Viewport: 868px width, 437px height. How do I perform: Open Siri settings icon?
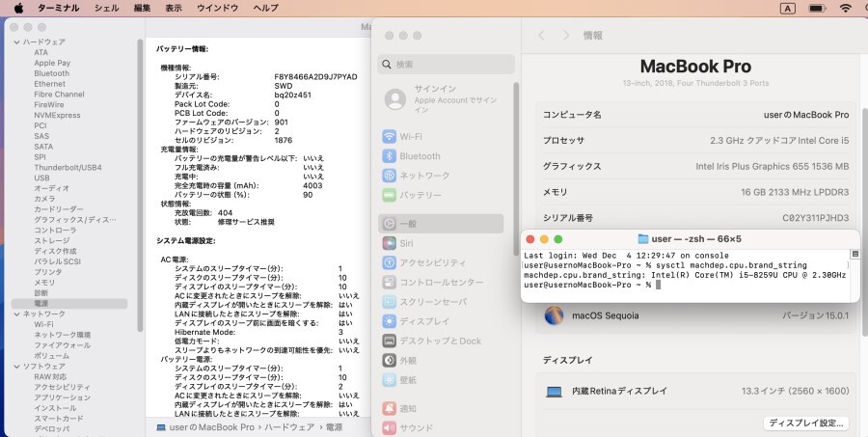point(390,243)
